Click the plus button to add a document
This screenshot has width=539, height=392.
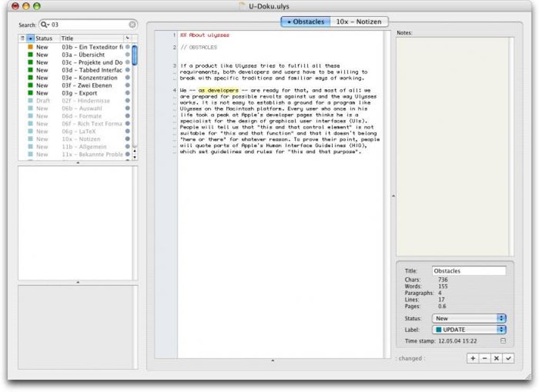473,358
